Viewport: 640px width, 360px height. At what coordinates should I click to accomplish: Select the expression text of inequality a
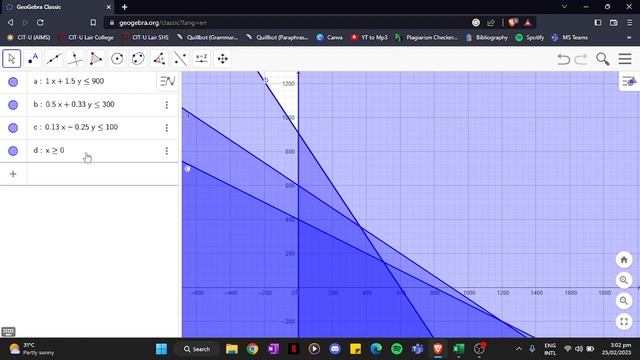tap(69, 81)
